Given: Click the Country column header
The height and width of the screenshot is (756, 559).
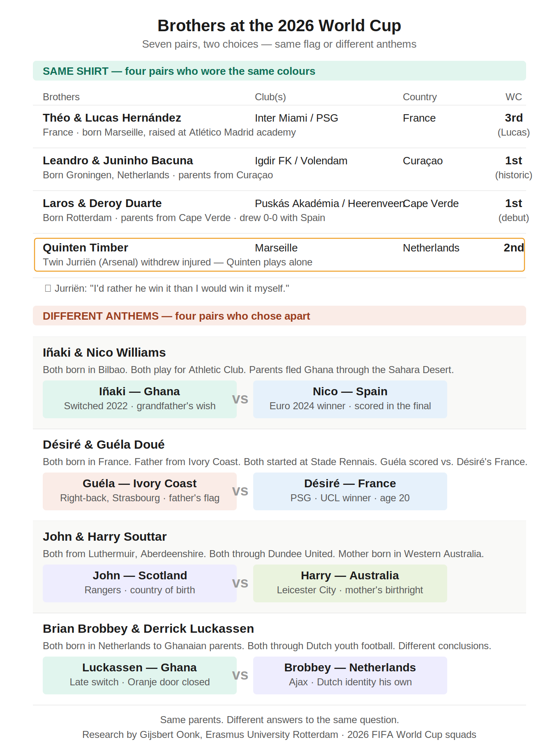Looking at the screenshot, I should pyautogui.click(x=420, y=97).
